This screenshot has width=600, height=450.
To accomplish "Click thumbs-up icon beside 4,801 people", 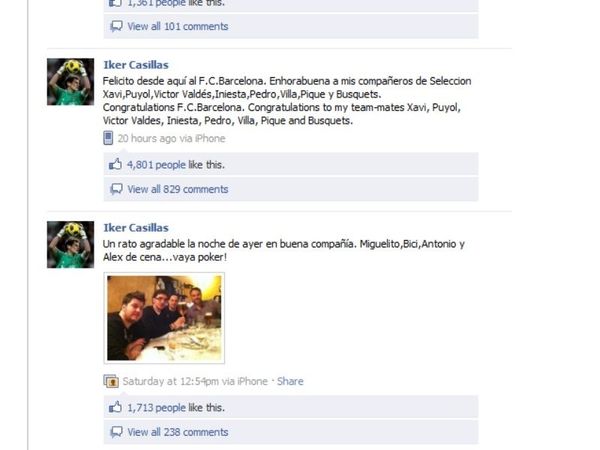I will click(115, 165).
